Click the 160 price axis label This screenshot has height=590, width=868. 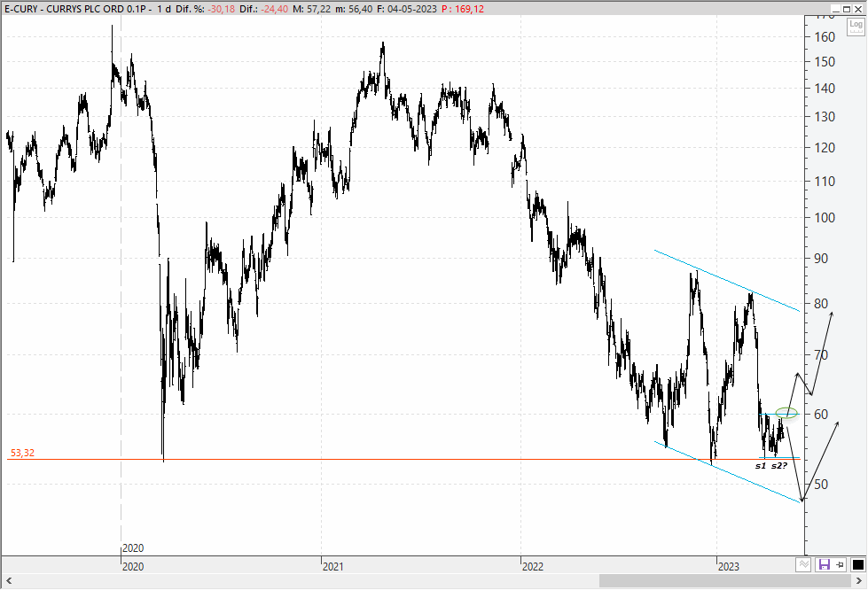click(825, 37)
